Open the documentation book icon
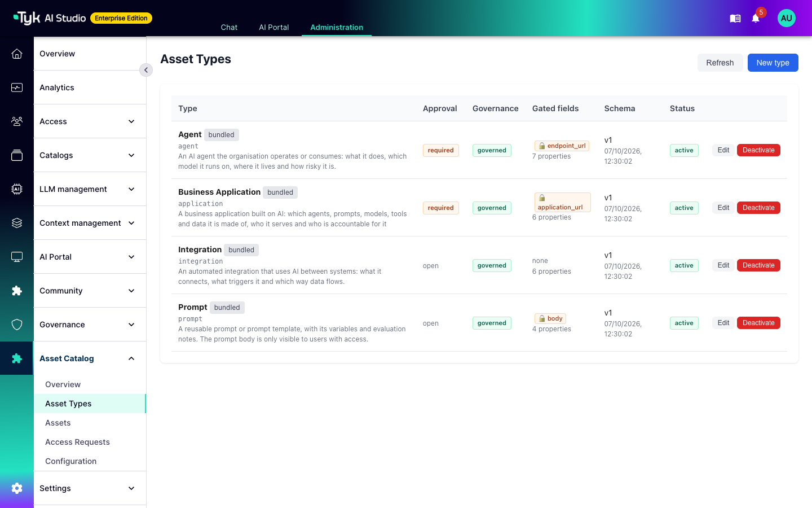 point(735,19)
